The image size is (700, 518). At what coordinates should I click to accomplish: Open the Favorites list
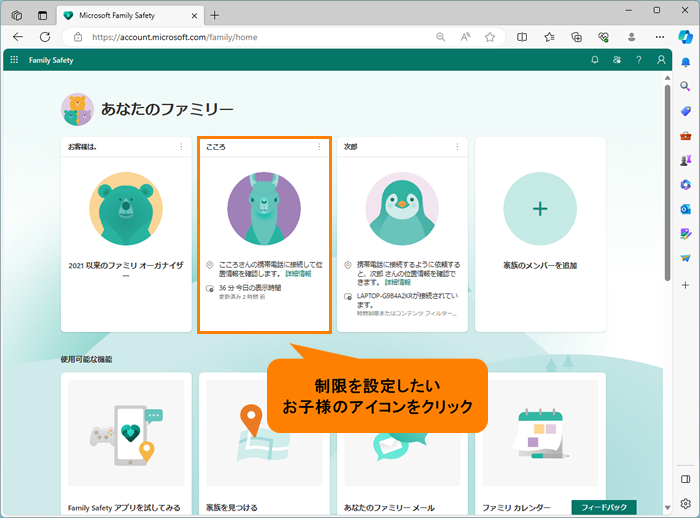[550, 37]
